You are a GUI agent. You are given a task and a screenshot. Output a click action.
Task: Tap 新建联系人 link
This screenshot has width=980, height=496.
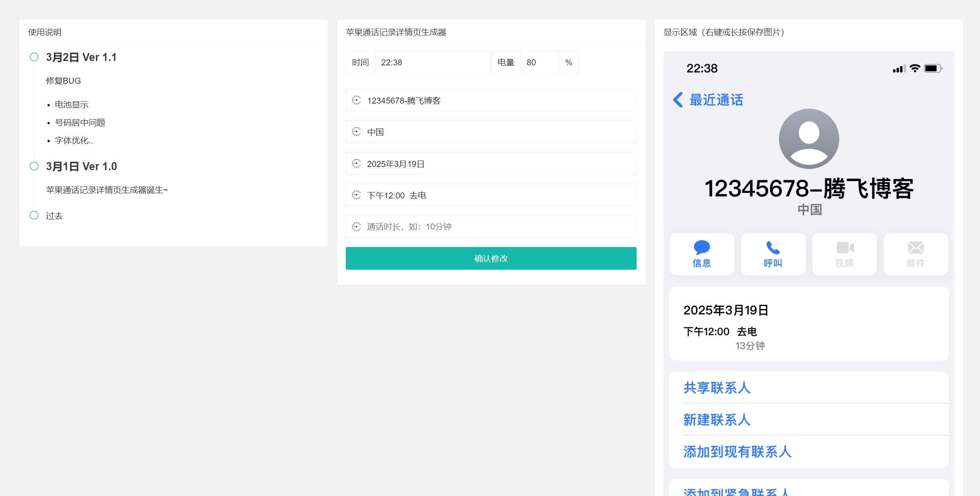click(717, 420)
